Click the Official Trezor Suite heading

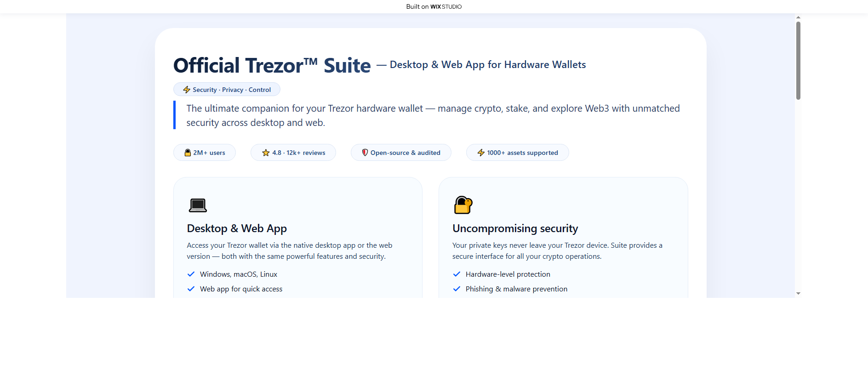point(272,65)
